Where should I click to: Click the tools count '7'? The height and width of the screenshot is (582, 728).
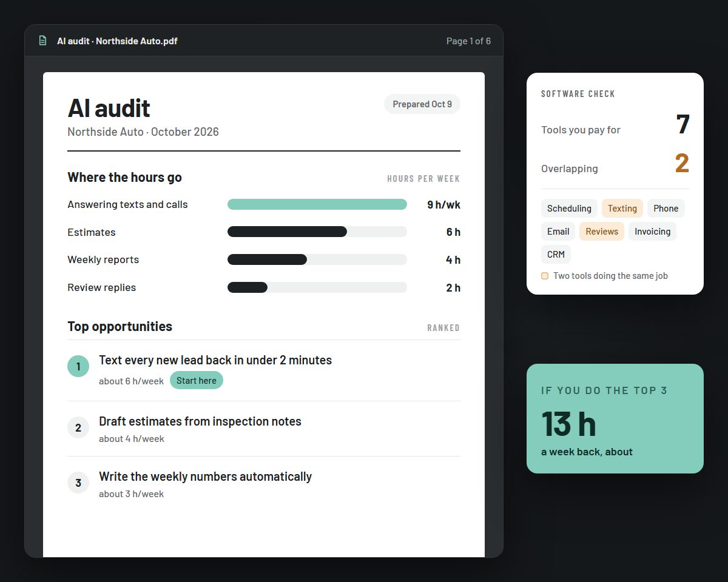[x=682, y=124]
